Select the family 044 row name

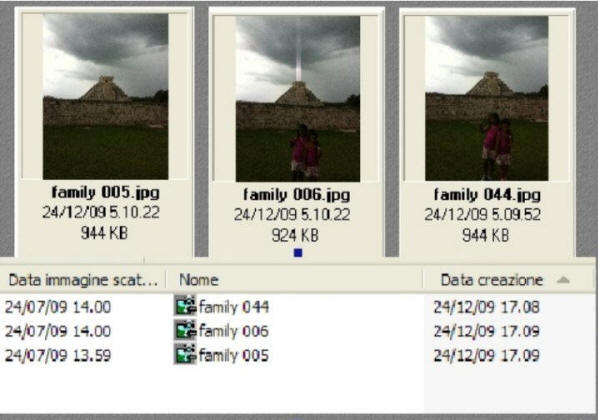click(234, 307)
